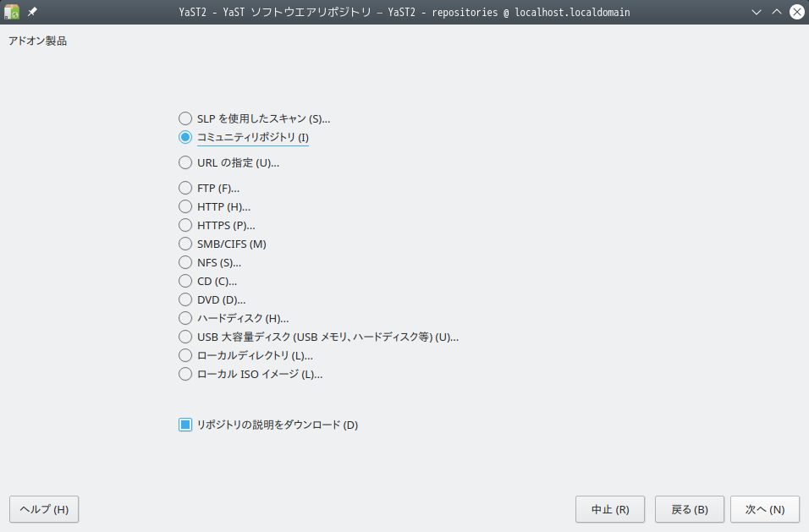Proceed with the 次へ (N) button
Image resolution: width=809 pixels, height=532 pixels.
click(765, 509)
